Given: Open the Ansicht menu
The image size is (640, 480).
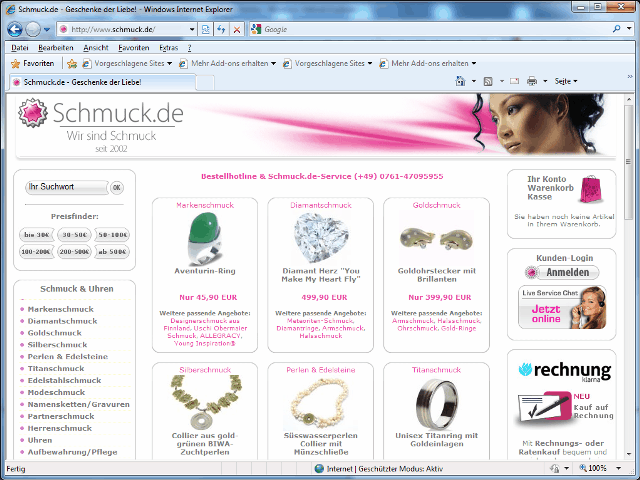Looking at the screenshot, I should [x=96, y=48].
